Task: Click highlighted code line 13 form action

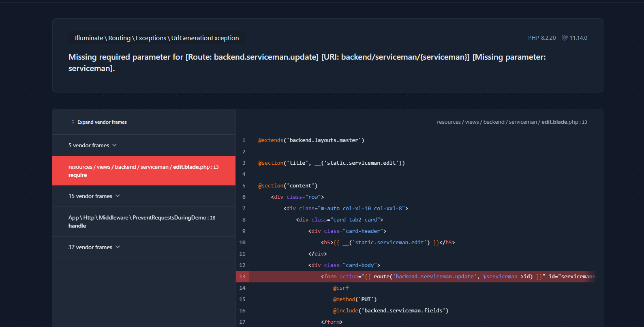Action: [x=421, y=276]
